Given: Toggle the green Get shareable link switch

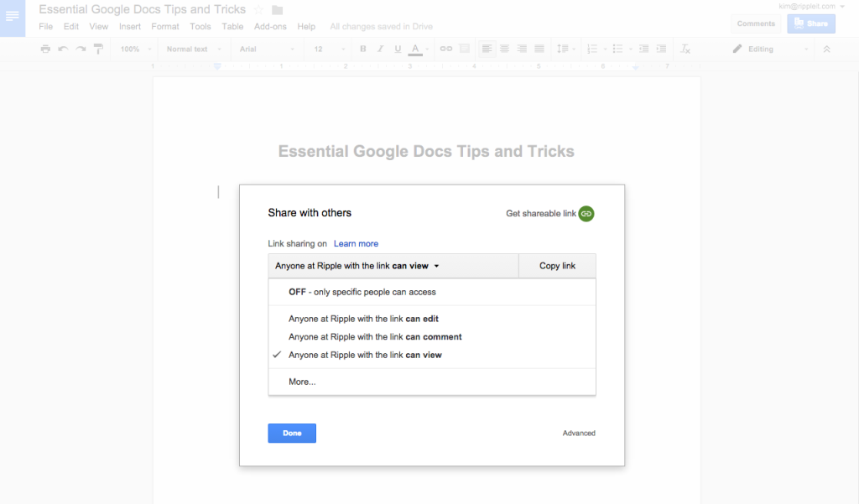Looking at the screenshot, I should 586,214.
